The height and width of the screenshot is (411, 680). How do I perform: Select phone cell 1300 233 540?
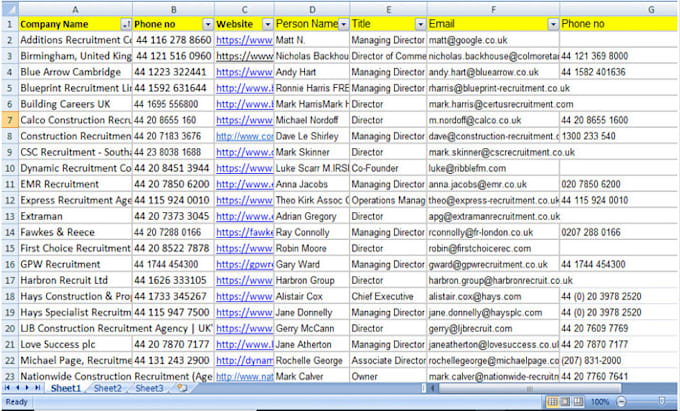pos(619,136)
